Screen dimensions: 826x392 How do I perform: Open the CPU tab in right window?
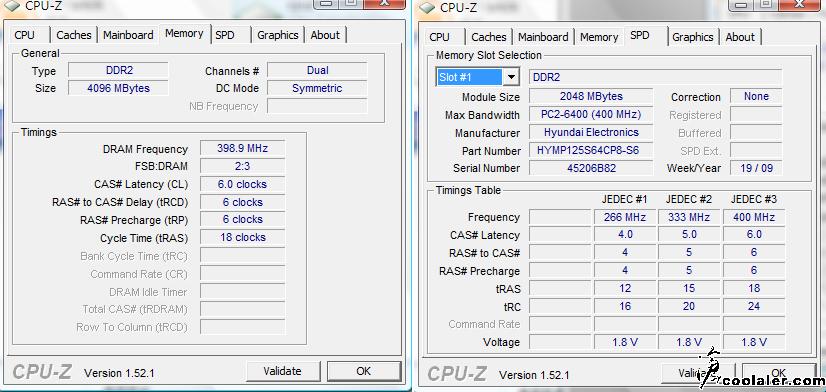pos(439,37)
